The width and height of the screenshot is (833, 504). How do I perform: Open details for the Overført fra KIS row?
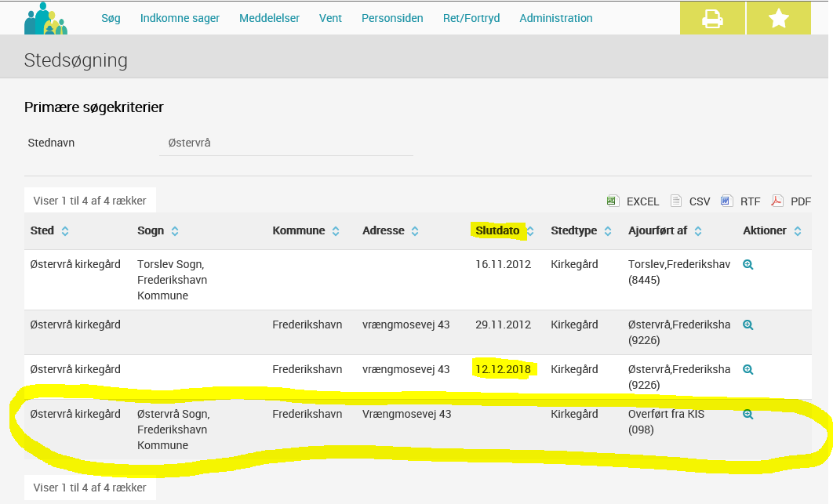[x=748, y=414]
